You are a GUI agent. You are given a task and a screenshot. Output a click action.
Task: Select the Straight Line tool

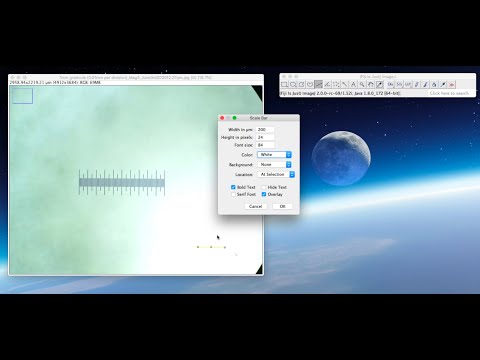click(319, 84)
